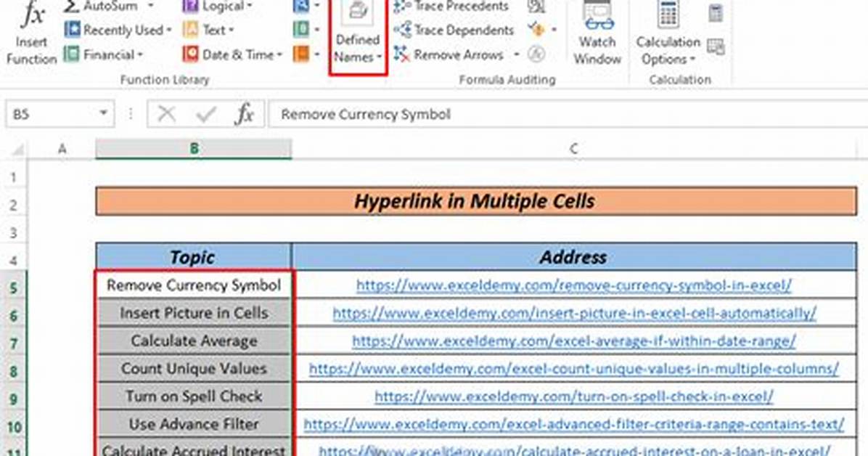This screenshot has height=456, width=868.
Task: Cancel entry with formula bar X
Action: (x=166, y=114)
